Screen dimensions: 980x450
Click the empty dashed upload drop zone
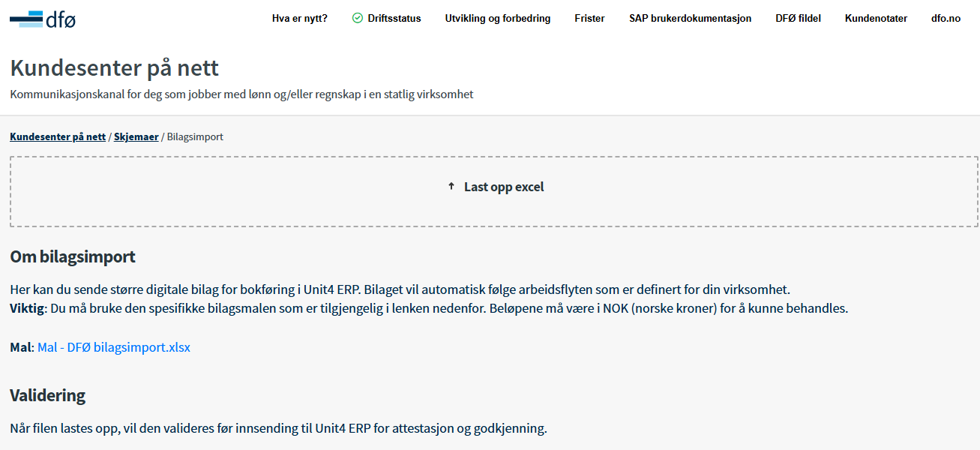tap(493, 192)
